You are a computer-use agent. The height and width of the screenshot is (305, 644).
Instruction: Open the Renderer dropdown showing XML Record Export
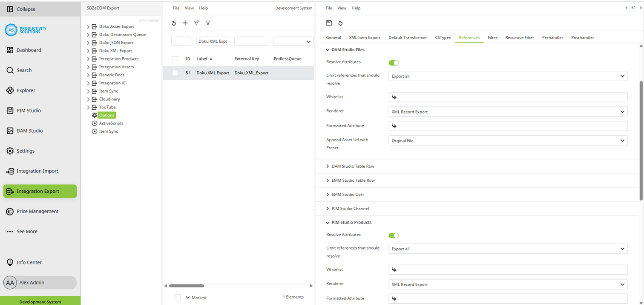507,111
